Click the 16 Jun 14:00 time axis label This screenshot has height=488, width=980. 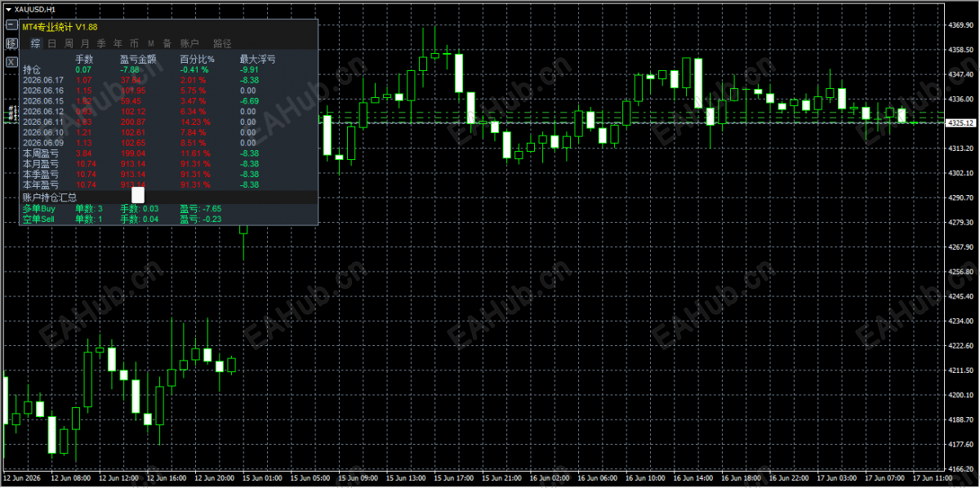point(694,477)
